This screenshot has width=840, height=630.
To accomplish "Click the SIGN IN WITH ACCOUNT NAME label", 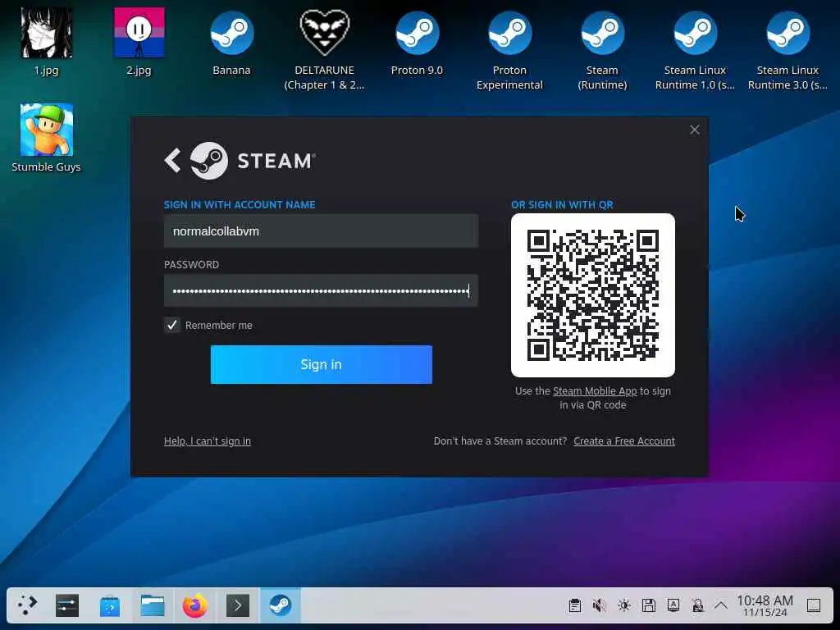I will coord(240,204).
